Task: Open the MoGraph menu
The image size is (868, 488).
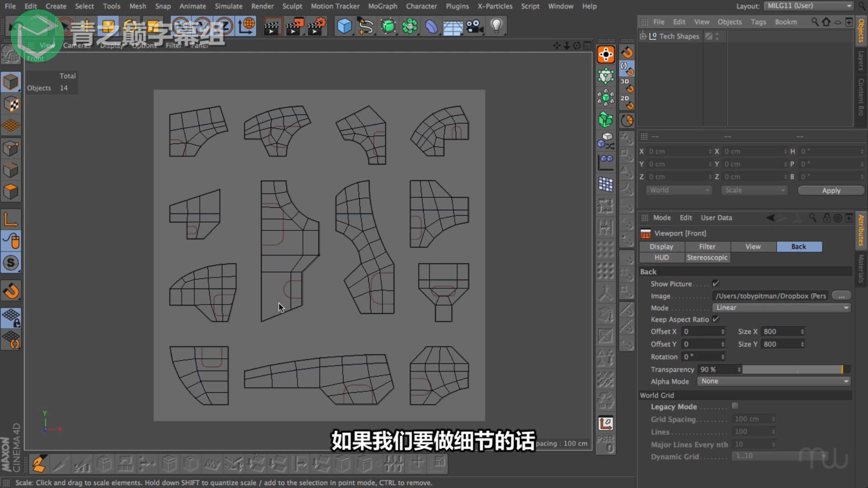Action: pos(382,6)
